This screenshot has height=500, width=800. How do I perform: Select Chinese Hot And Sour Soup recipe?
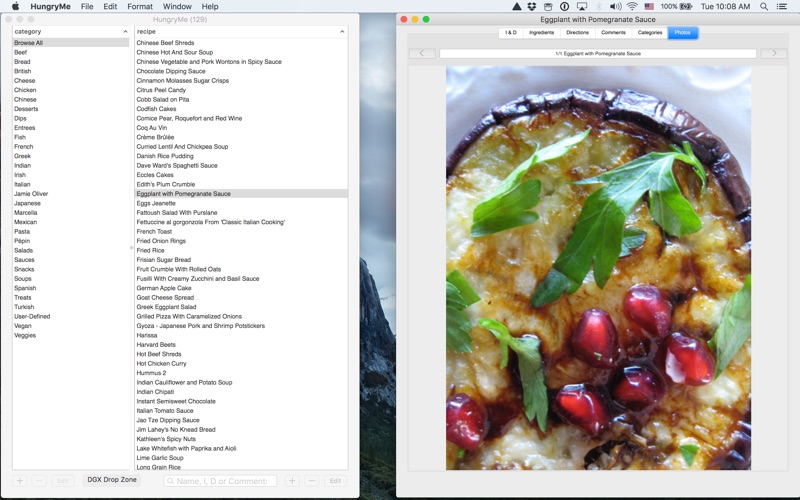[x=241, y=52]
